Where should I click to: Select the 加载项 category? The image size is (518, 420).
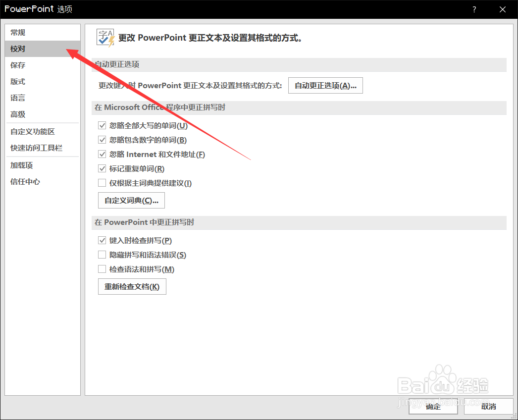point(43,165)
